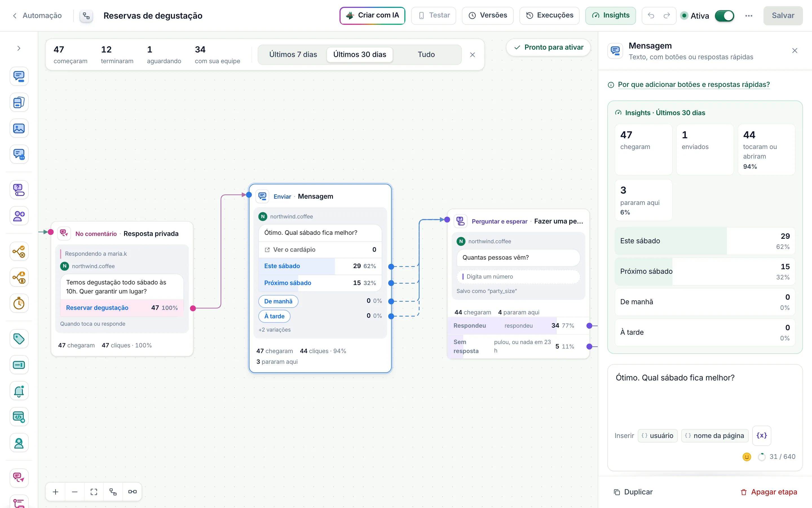The width and height of the screenshot is (812, 508).
Task: Zoom out of the canvas
Action: pos(75,492)
